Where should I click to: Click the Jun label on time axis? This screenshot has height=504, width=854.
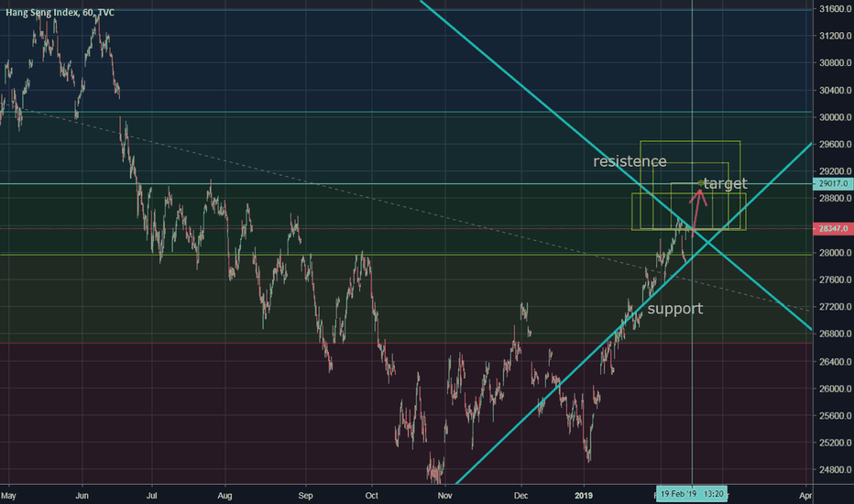tap(82, 496)
